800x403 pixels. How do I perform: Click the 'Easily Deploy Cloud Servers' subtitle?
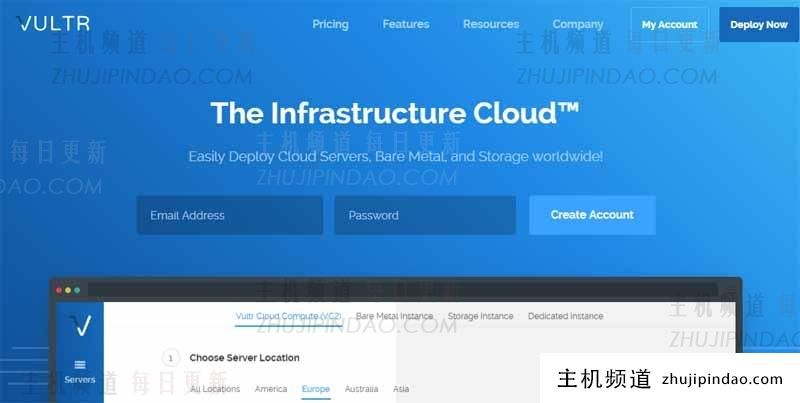tap(395, 157)
